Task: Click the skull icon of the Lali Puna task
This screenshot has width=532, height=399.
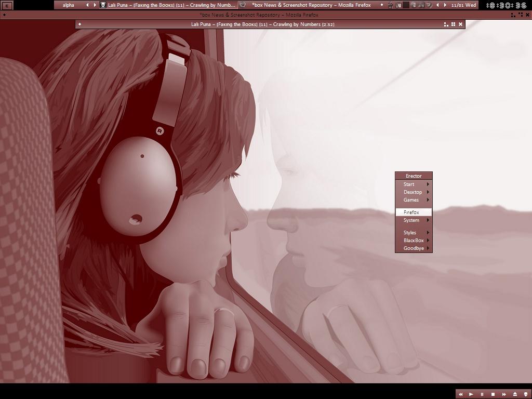Action: click(103, 5)
